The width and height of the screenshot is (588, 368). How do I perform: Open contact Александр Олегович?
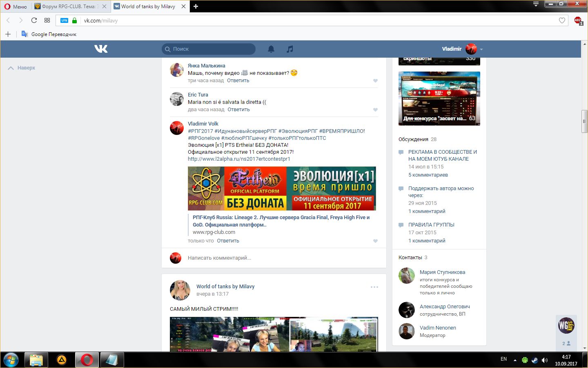click(445, 306)
